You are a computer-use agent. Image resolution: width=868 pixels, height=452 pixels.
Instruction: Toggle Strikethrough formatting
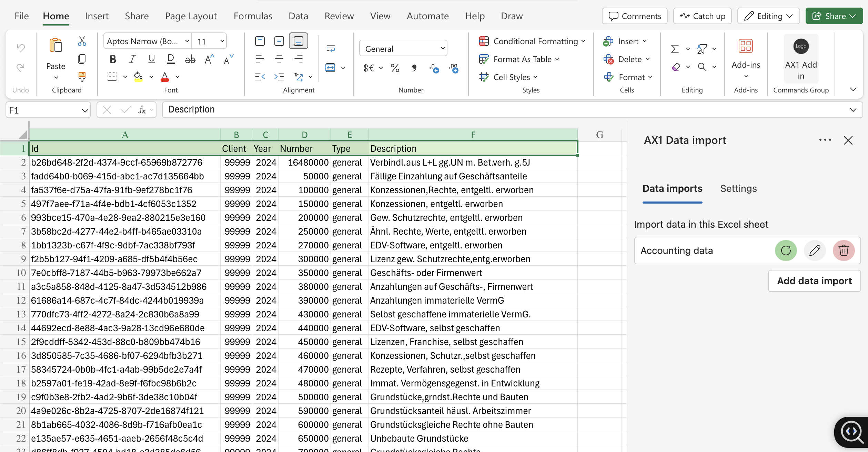tap(190, 59)
